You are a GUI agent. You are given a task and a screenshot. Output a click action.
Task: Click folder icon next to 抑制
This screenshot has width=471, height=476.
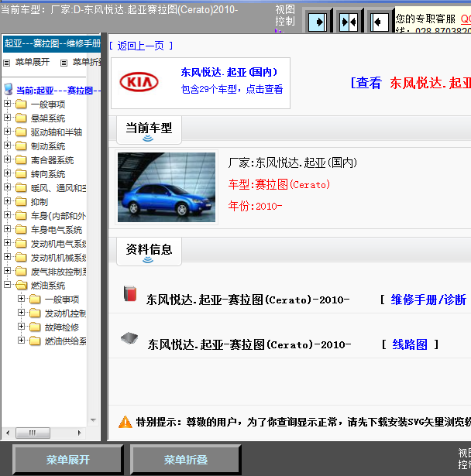(21, 201)
